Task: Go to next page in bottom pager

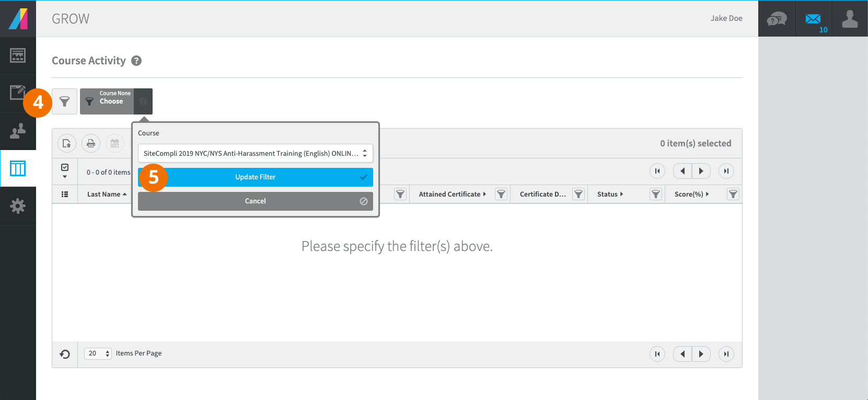Action: [701, 354]
